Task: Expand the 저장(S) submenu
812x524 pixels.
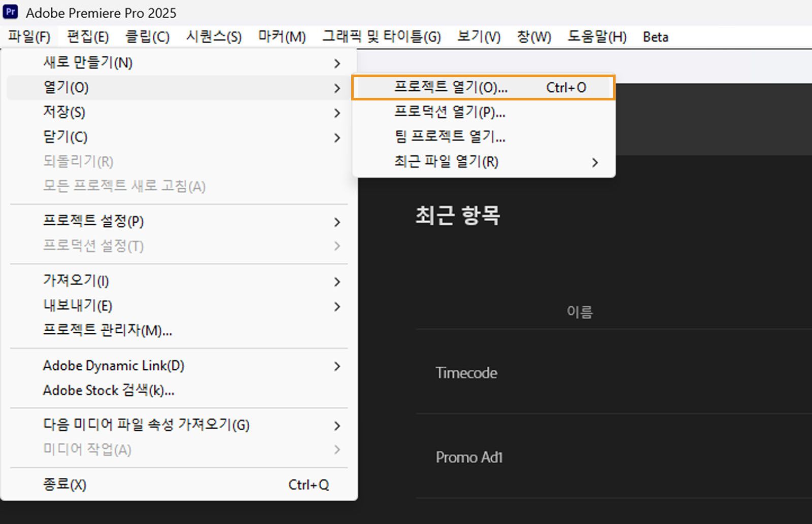Action: click(177, 113)
